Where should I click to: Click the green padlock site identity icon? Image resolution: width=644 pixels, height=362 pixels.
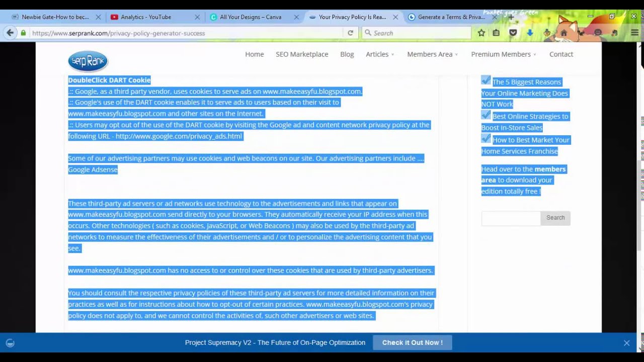coord(23,33)
